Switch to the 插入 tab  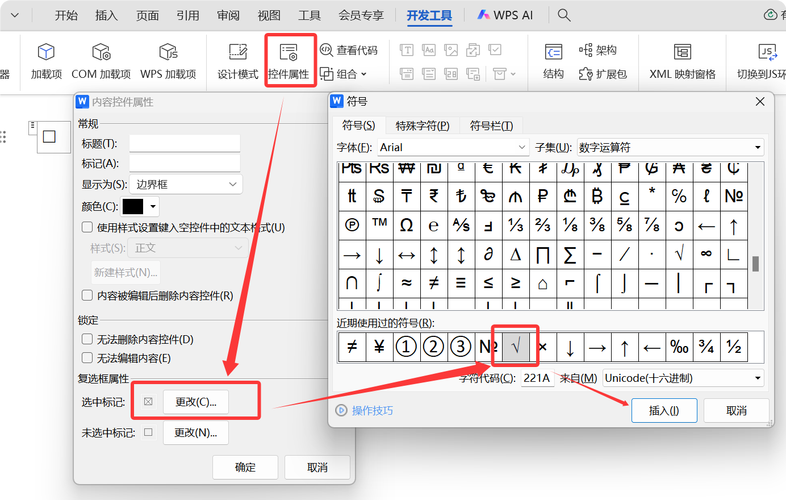[107, 16]
